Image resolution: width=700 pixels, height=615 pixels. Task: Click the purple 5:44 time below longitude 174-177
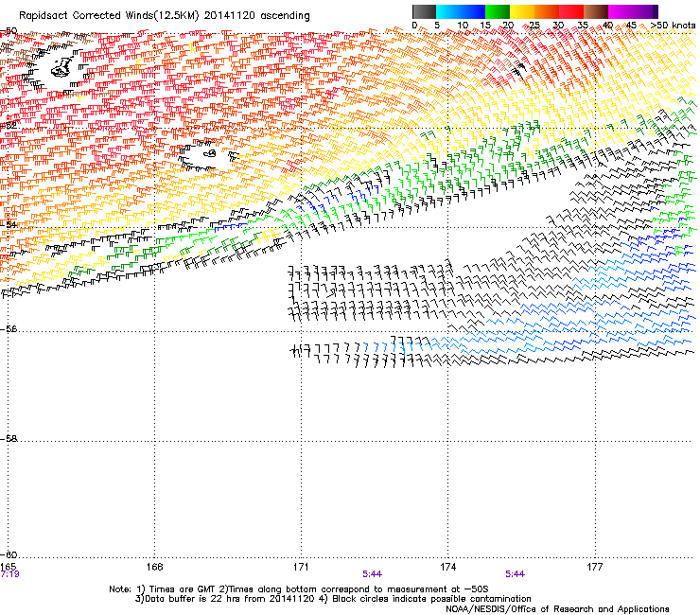(515, 574)
